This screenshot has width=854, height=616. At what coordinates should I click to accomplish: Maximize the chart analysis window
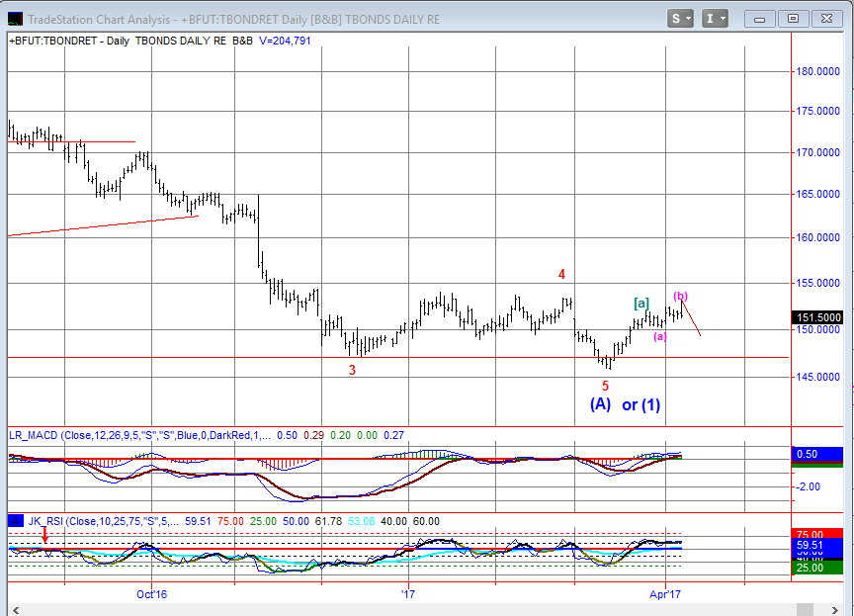(793, 19)
